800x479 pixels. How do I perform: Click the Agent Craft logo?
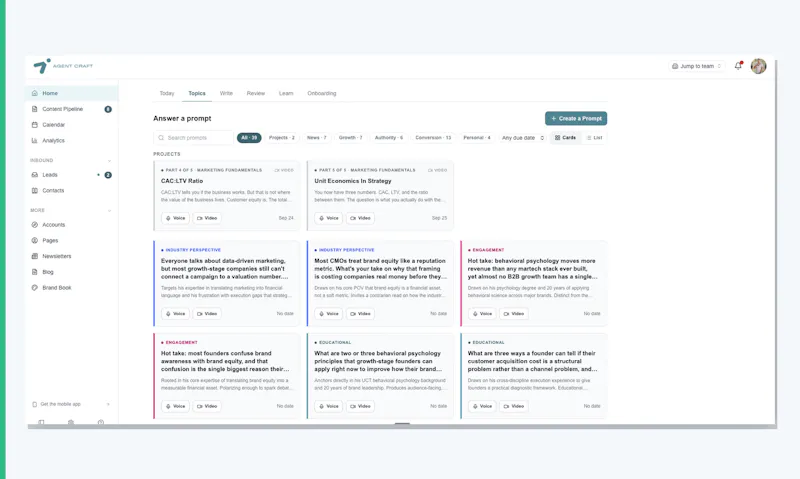63,66
